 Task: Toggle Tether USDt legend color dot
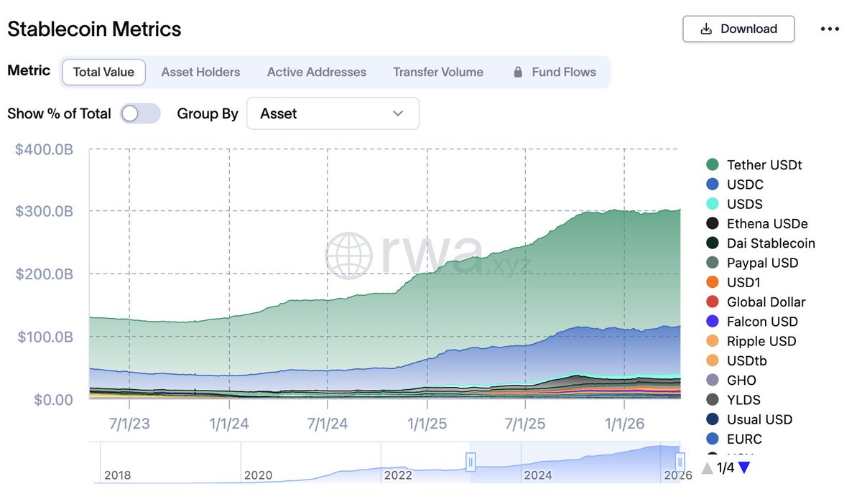713,165
